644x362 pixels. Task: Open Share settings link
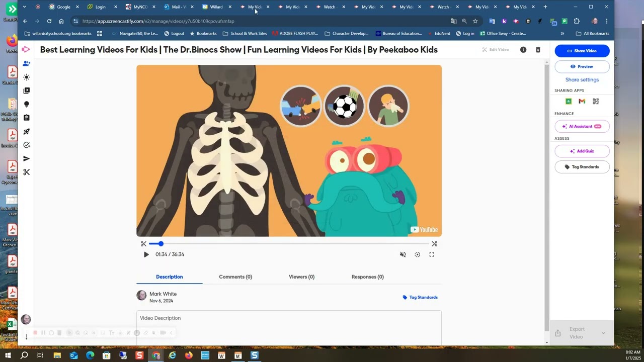point(582,79)
